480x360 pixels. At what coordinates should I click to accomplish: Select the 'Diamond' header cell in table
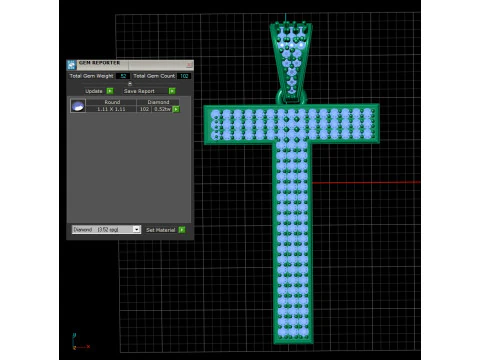(x=158, y=102)
